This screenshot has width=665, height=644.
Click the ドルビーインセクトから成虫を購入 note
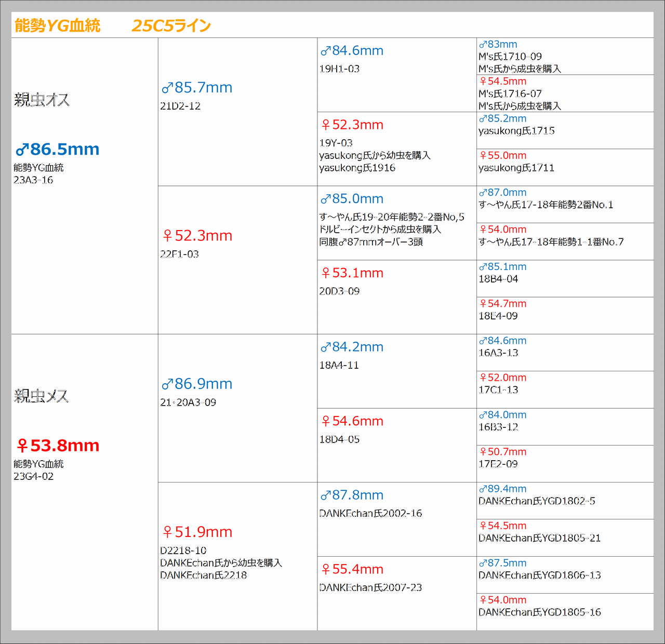(x=380, y=230)
